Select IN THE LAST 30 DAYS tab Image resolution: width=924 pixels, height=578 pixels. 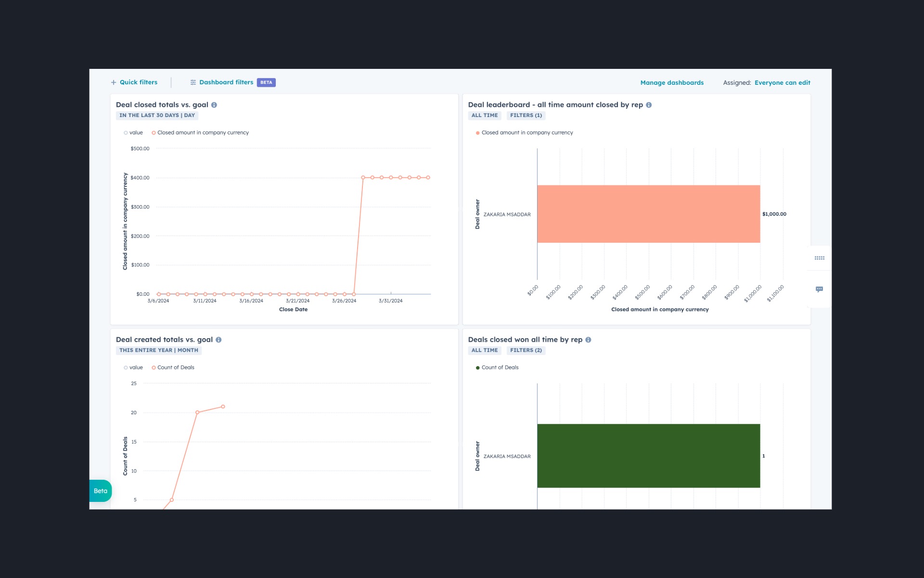point(158,115)
